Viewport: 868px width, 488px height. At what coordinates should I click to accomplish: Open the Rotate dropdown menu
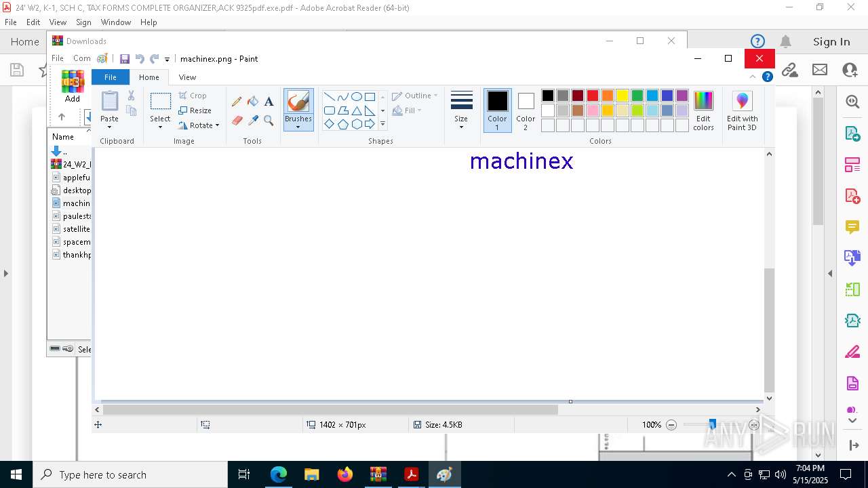click(199, 125)
